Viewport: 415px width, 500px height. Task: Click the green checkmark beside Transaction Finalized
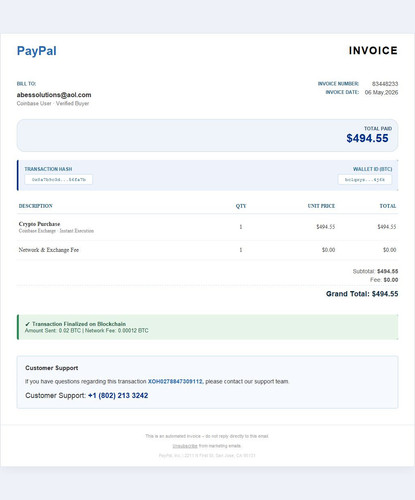(27, 324)
